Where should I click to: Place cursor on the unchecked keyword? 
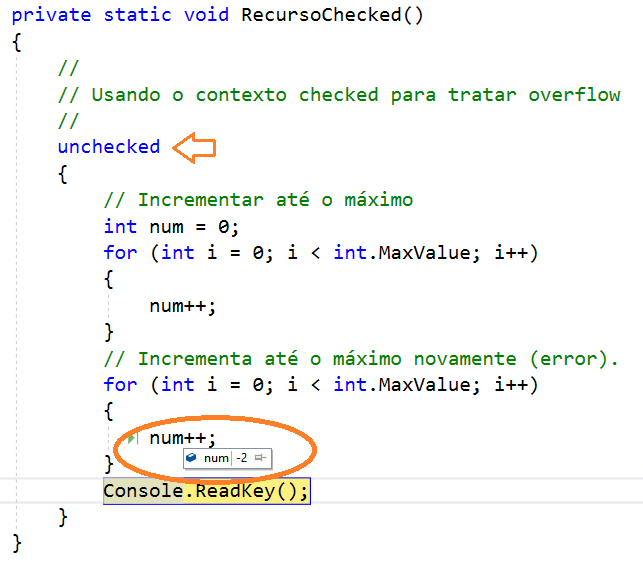(109, 147)
